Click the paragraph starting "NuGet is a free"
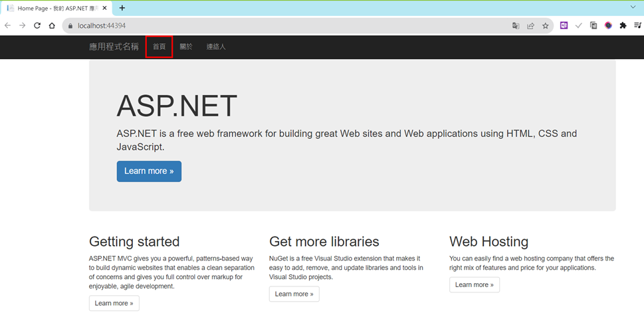The image size is (644, 321). point(346,268)
